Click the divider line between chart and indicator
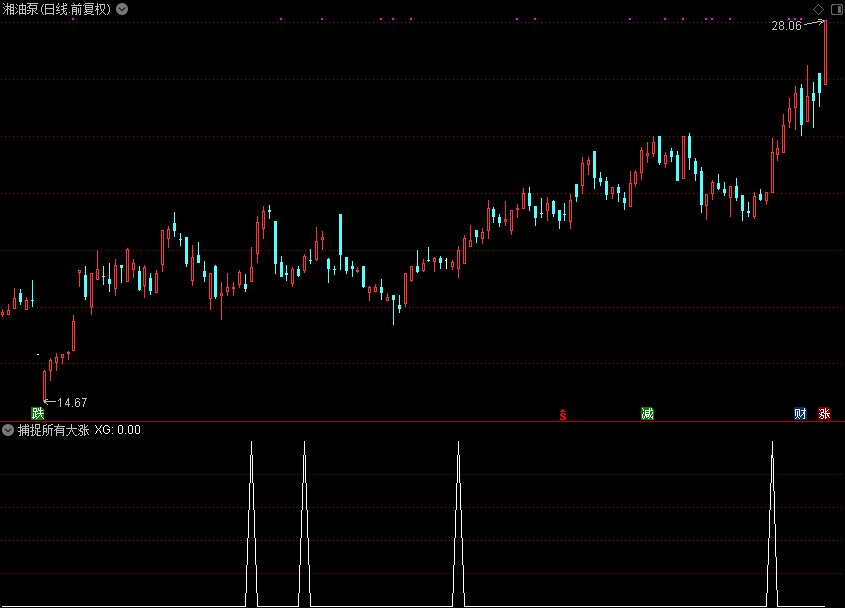The width and height of the screenshot is (845, 608). click(422, 421)
